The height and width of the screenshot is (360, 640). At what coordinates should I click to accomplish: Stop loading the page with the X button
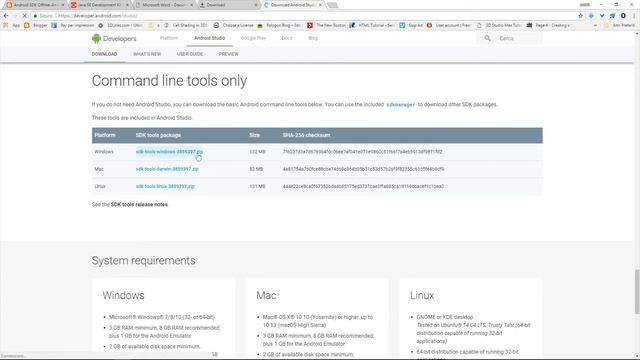[x=24, y=16]
